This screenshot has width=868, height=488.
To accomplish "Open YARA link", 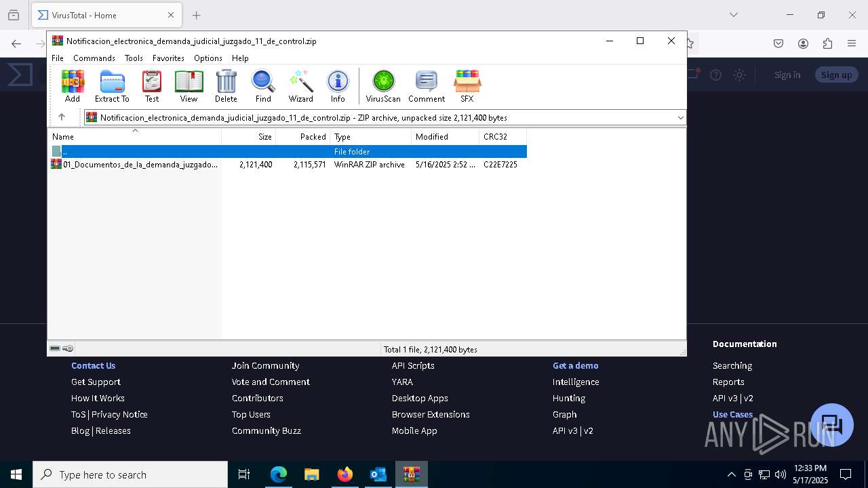I will pos(402,382).
